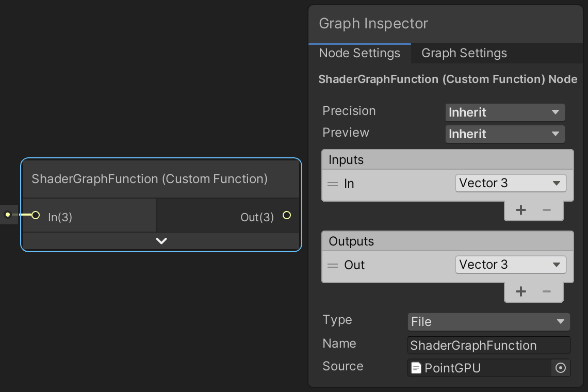Grab the Out row drag handle
The height and width of the screenshot is (392, 588).
pos(333,265)
